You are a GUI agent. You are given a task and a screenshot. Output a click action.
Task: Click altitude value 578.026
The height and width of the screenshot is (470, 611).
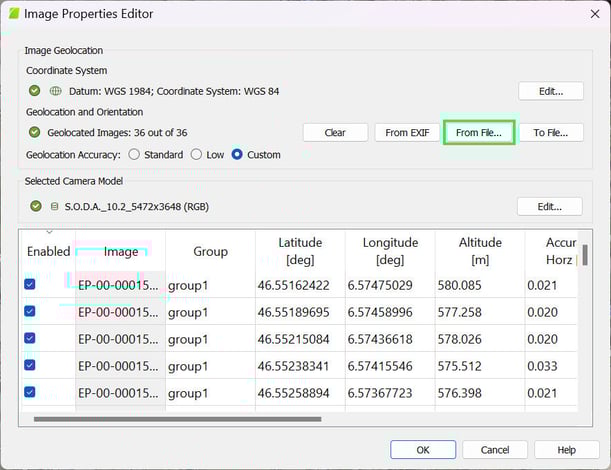pyautogui.click(x=459, y=339)
